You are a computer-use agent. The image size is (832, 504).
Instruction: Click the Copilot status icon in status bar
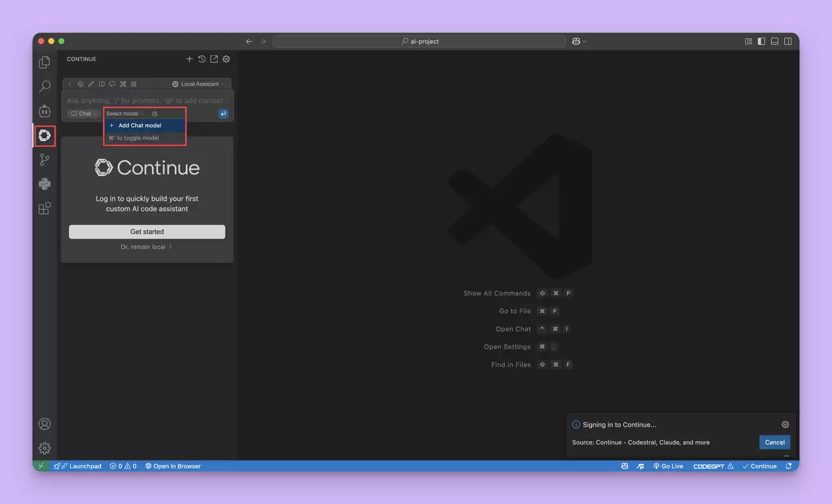point(625,466)
